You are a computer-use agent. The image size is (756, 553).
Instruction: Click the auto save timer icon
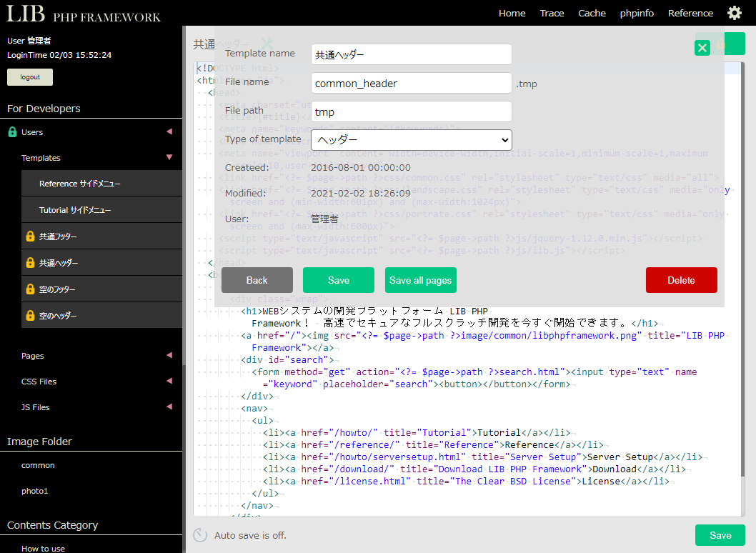click(x=201, y=535)
